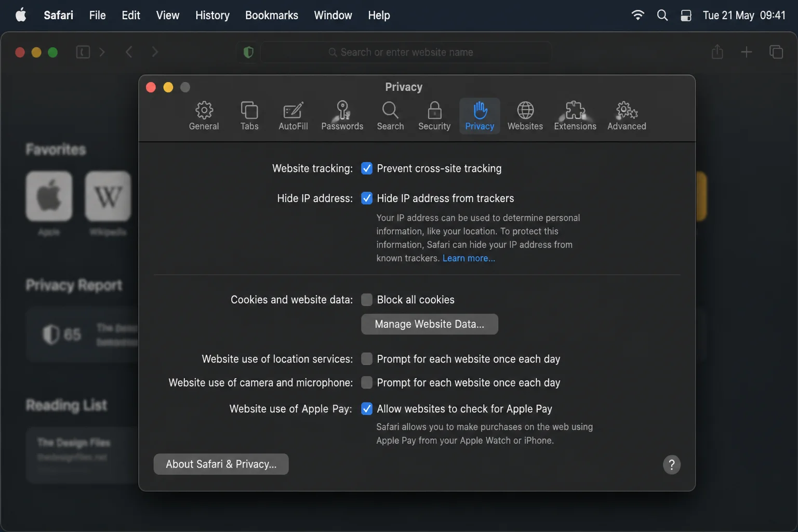Open a new tab with plus icon
798x532 pixels.
click(x=747, y=52)
